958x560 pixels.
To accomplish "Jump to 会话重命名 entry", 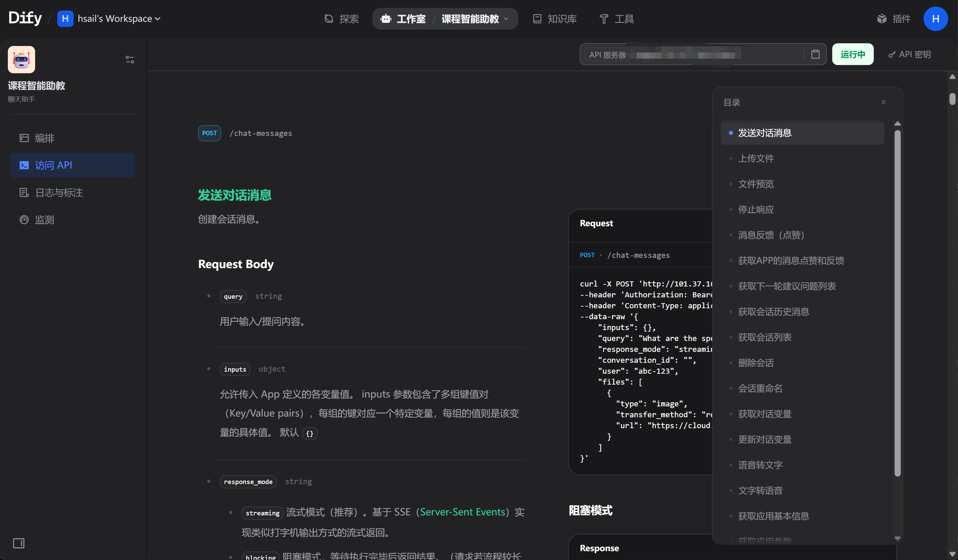I will [x=802, y=388].
